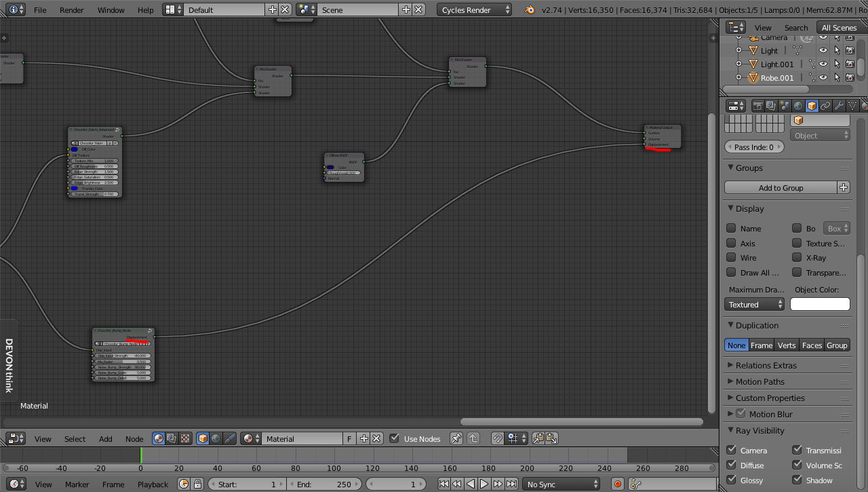This screenshot has height=492, width=868.
Task: Enable the X-Ray checkbox
Action: pos(797,257)
